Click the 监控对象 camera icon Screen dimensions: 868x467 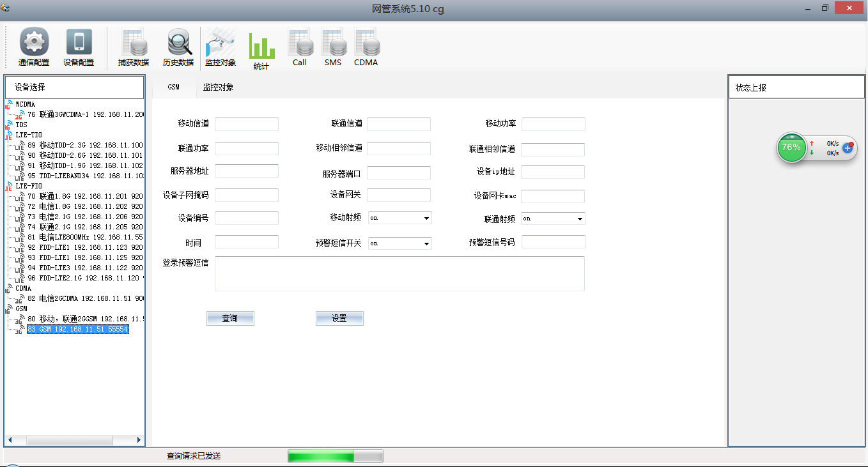pos(221,43)
